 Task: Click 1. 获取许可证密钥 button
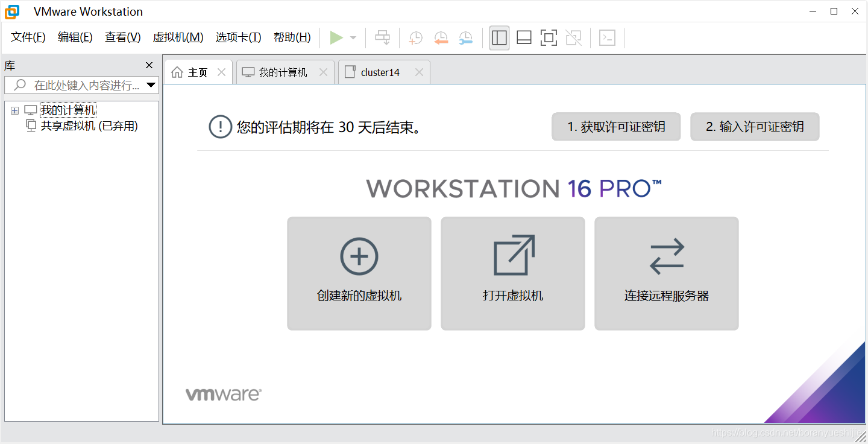(x=616, y=127)
